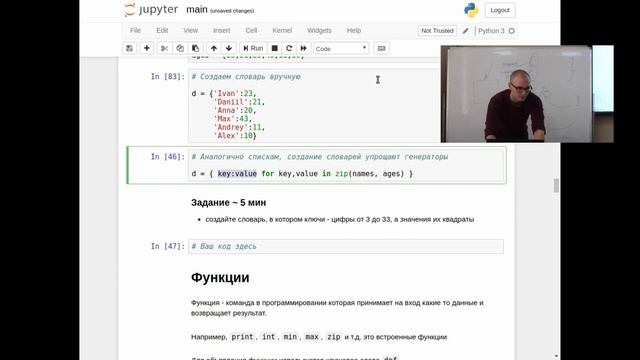The image size is (640, 360).
Task: Click the pencil edit mode indicator
Action: click(x=465, y=31)
